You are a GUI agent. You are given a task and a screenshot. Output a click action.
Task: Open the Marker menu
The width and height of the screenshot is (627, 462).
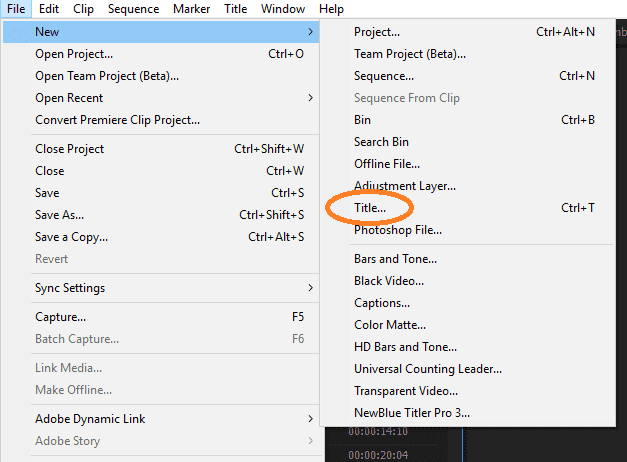pyautogui.click(x=191, y=9)
